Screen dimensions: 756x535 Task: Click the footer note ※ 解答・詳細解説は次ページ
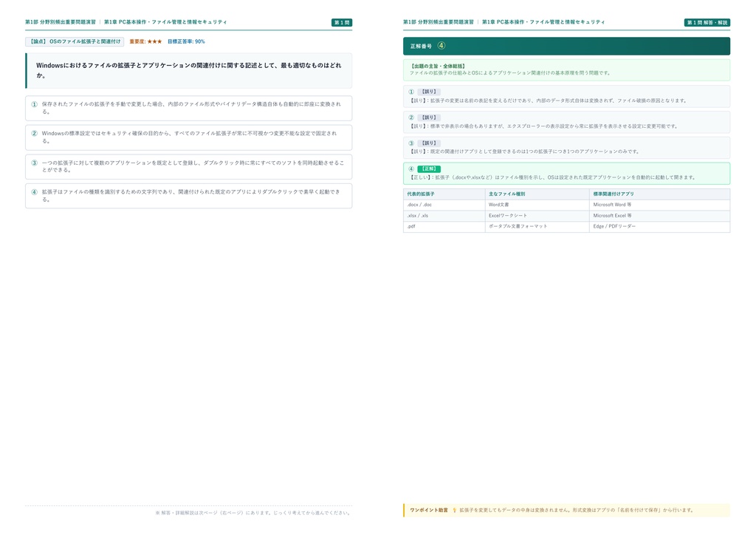253,513
